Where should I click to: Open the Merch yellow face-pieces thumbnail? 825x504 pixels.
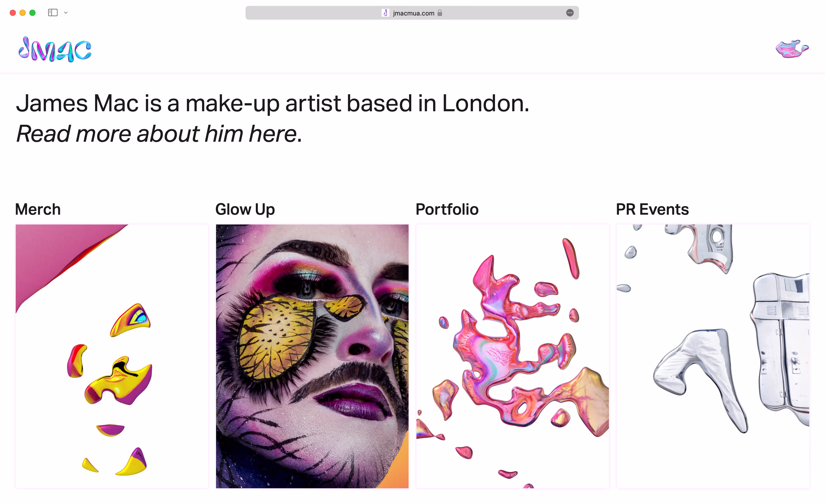point(112,356)
